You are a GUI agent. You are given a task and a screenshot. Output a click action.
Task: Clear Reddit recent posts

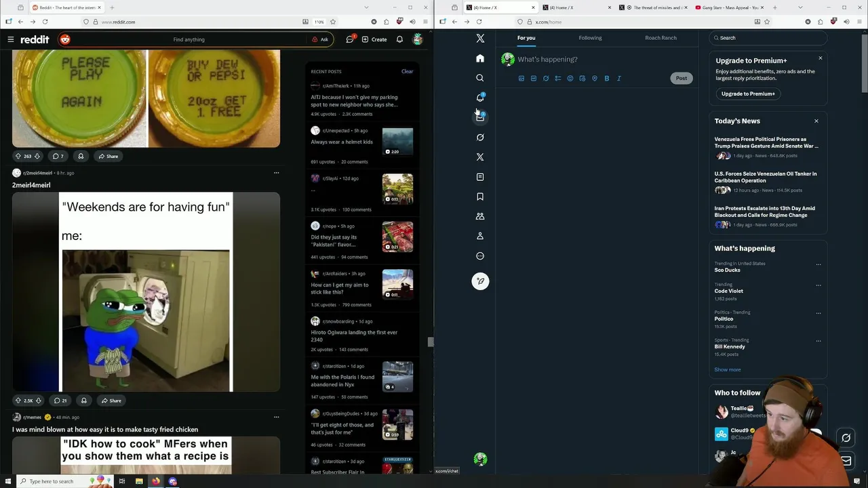coord(407,71)
